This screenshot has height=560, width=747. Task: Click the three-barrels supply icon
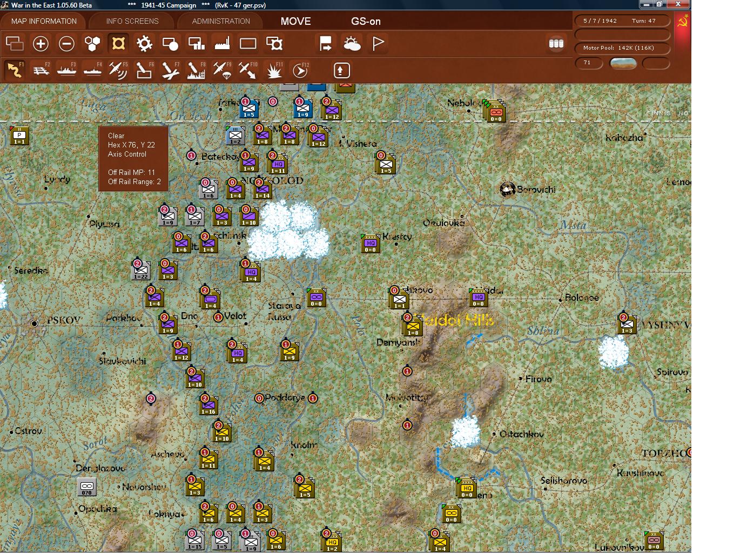(x=556, y=44)
